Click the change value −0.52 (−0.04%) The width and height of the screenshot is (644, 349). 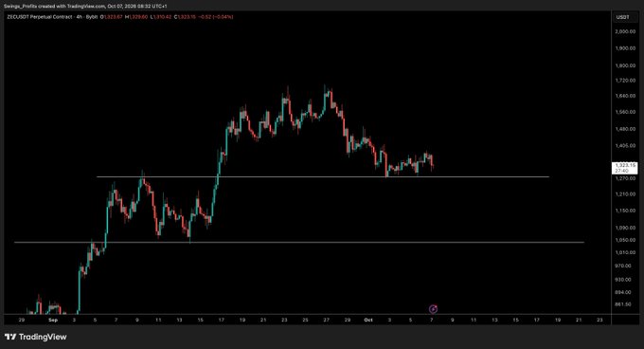click(216, 17)
